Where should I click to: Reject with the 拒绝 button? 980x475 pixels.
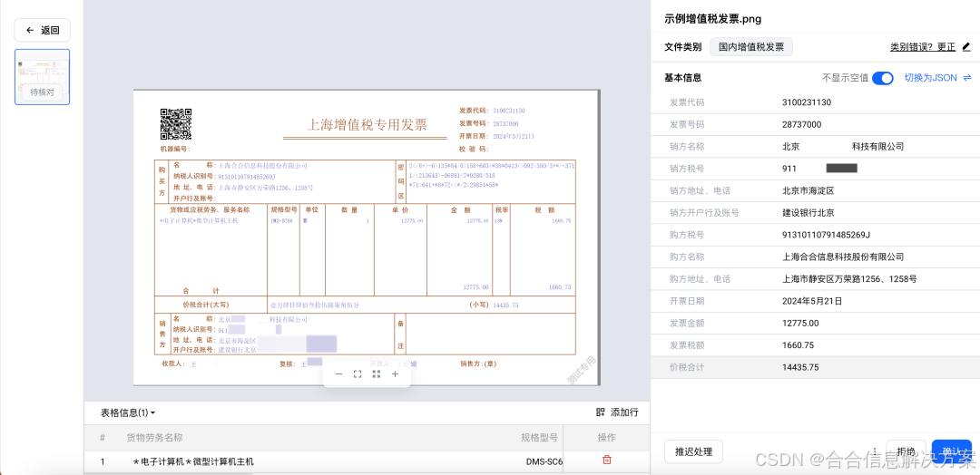click(906, 451)
